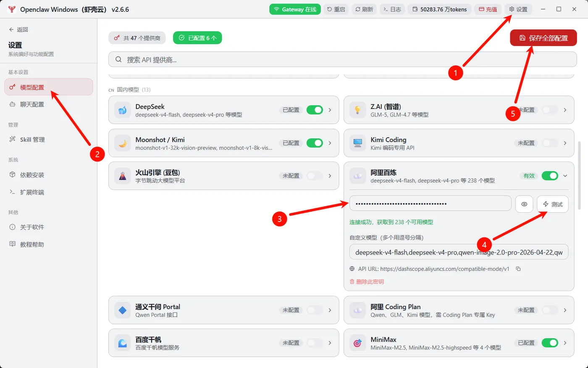The height and width of the screenshot is (368, 588).
Task: Click the 搜索 API 提供商 search field
Action: coord(343,60)
